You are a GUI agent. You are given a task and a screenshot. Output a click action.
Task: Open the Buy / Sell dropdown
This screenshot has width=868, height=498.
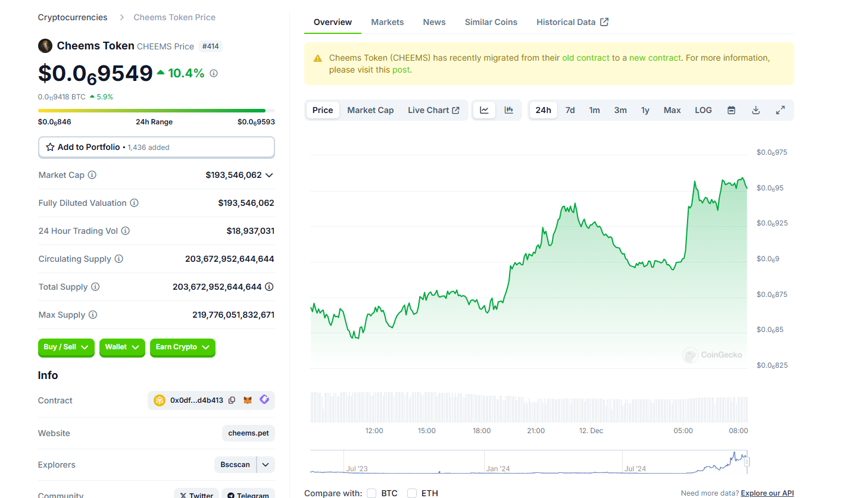66,347
